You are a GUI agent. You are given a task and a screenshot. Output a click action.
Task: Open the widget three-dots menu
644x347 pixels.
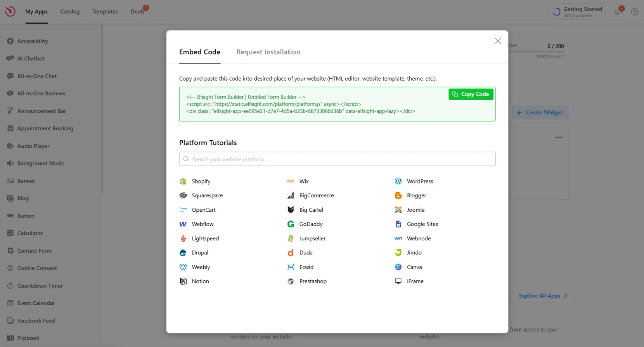[559, 137]
